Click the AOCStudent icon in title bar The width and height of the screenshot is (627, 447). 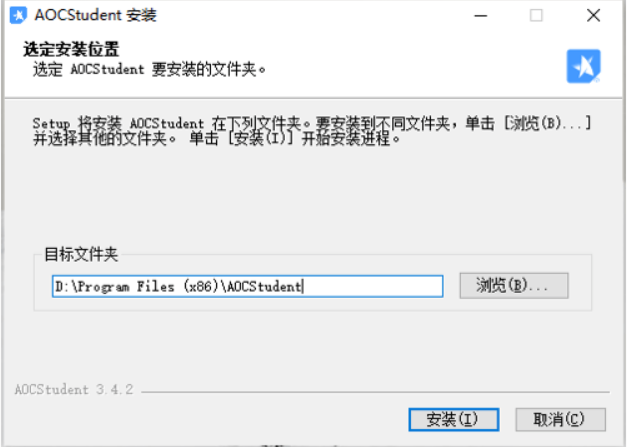[x=18, y=16]
